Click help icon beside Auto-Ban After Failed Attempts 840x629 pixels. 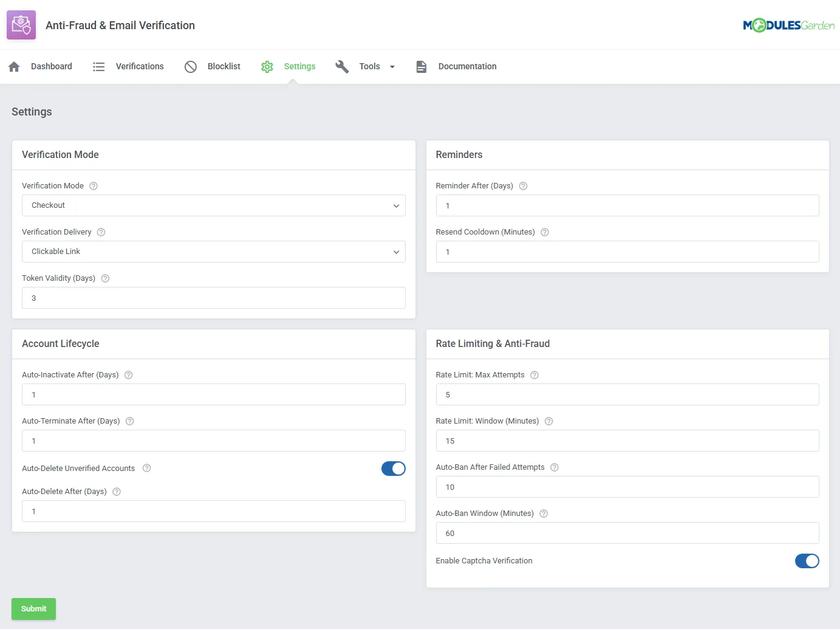click(555, 467)
